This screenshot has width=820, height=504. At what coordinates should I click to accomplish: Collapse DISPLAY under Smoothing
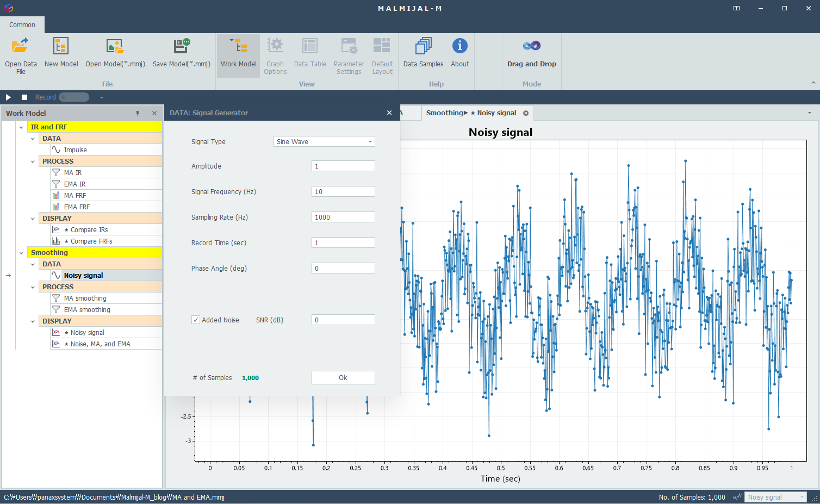tap(33, 321)
